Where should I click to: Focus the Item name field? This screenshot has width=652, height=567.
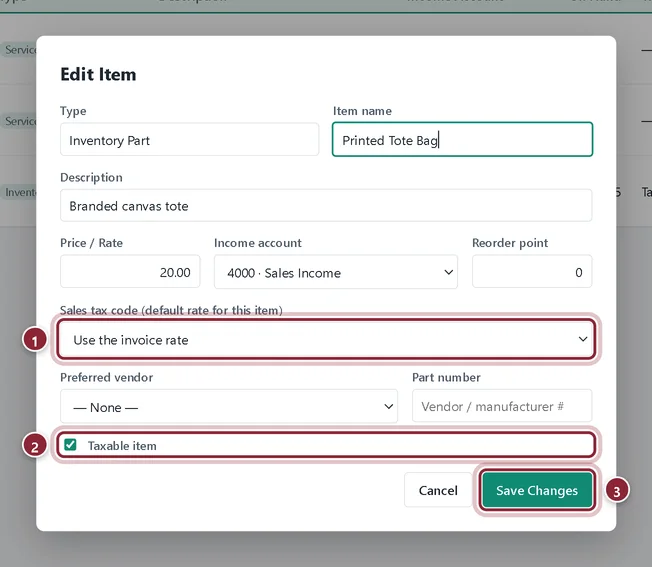tap(462, 140)
